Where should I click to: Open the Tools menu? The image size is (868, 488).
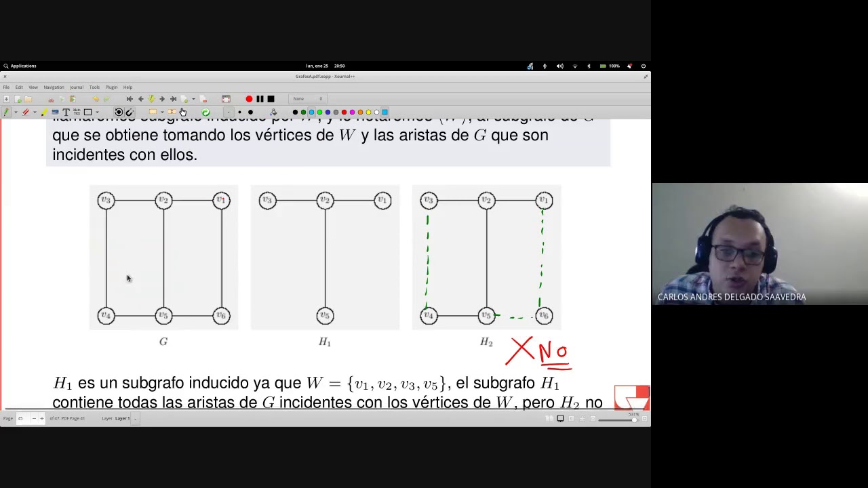click(94, 87)
